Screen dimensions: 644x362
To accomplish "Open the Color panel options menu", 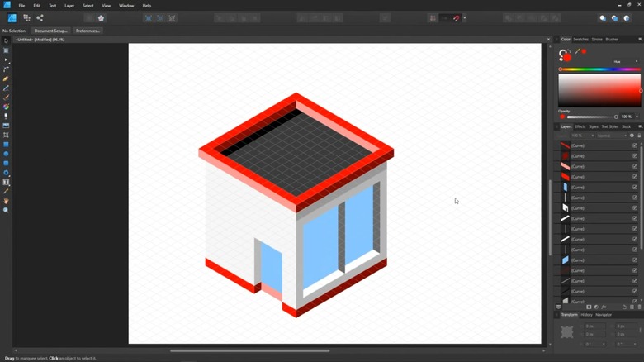I will (x=640, y=40).
